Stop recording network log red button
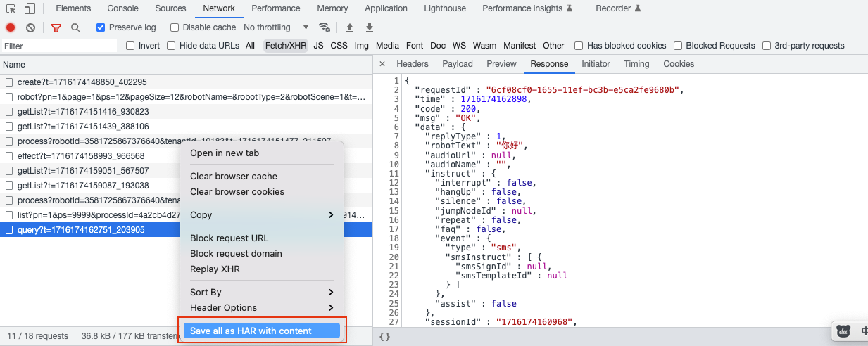 [x=11, y=27]
